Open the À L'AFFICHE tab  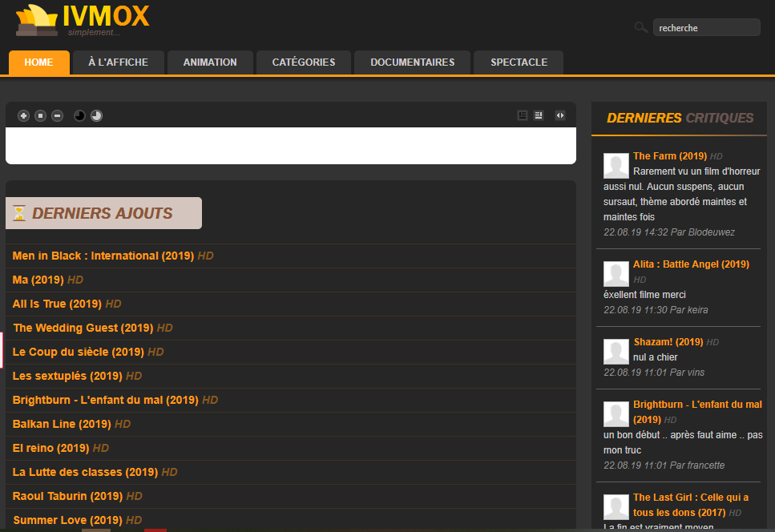pos(118,62)
